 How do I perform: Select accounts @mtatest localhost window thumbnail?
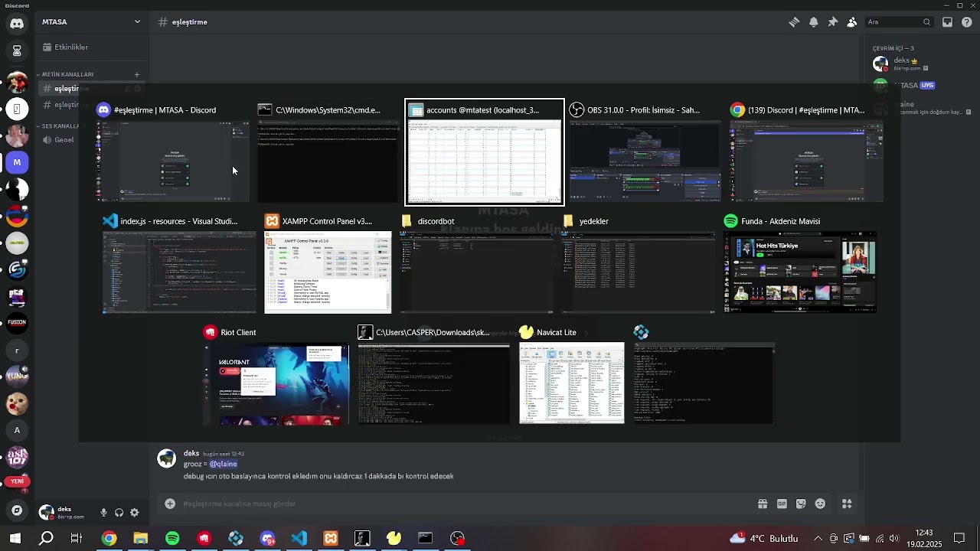(485, 152)
